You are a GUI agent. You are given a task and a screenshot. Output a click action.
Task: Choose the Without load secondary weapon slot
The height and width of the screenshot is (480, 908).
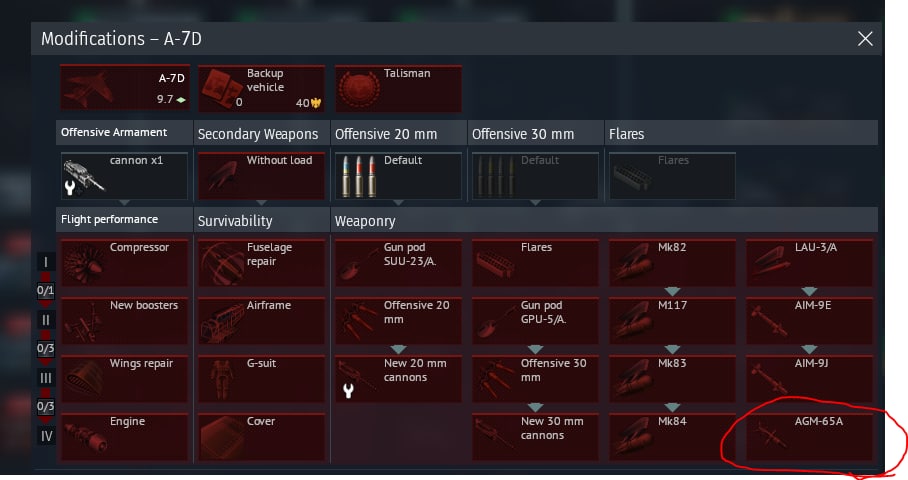coord(261,176)
